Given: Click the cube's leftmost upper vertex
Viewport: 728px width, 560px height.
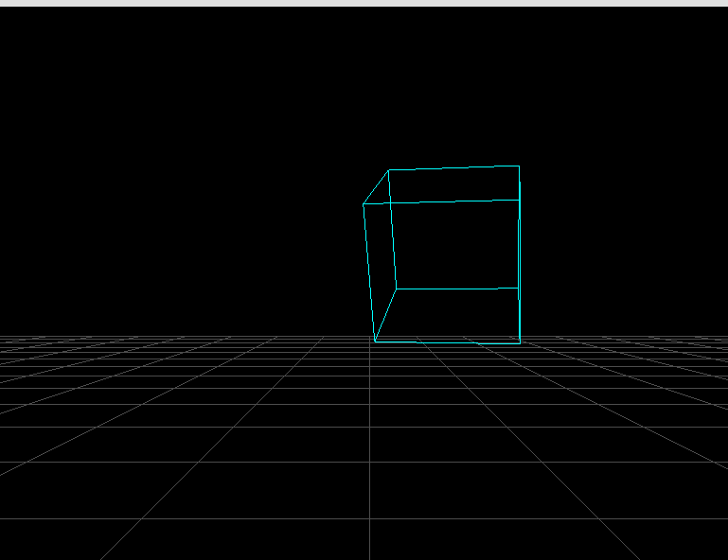Looking at the screenshot, I should click(x=364, y=204).
